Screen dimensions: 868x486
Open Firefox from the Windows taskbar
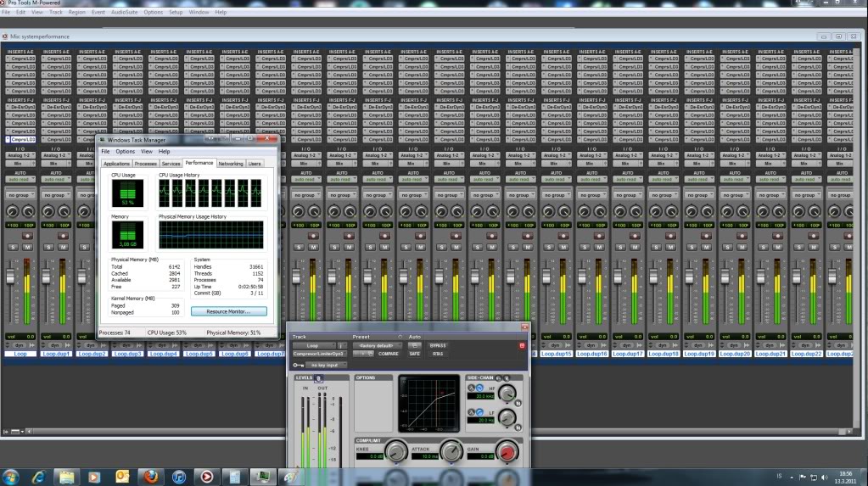tap(149, 476)
